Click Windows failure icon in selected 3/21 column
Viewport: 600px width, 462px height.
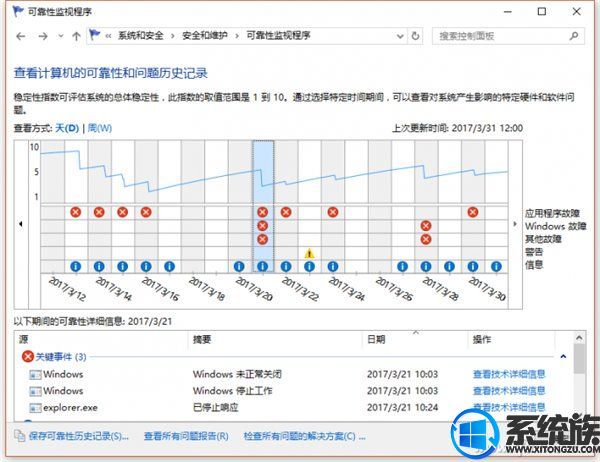[262, 226]
